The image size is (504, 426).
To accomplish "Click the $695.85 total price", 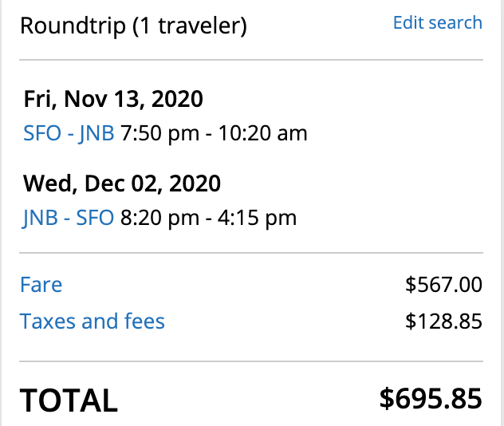I will 431,398.
